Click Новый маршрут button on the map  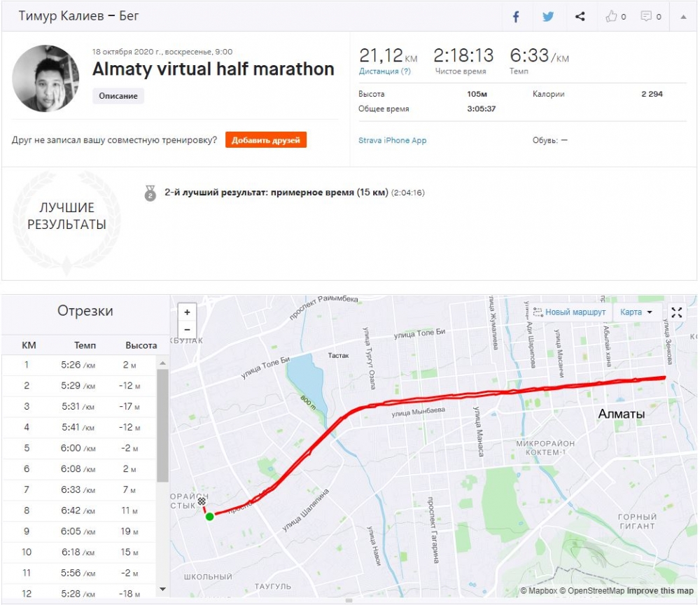coord(569,312)
